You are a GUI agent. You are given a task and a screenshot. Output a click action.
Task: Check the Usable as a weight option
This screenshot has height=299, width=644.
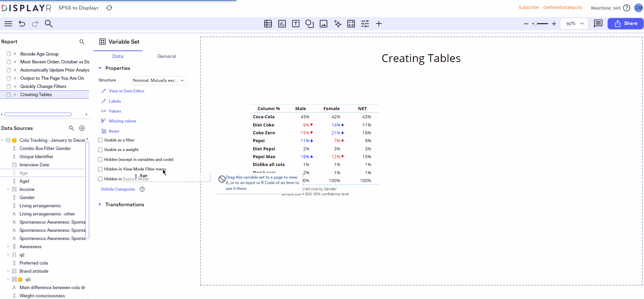pos(100,150)
